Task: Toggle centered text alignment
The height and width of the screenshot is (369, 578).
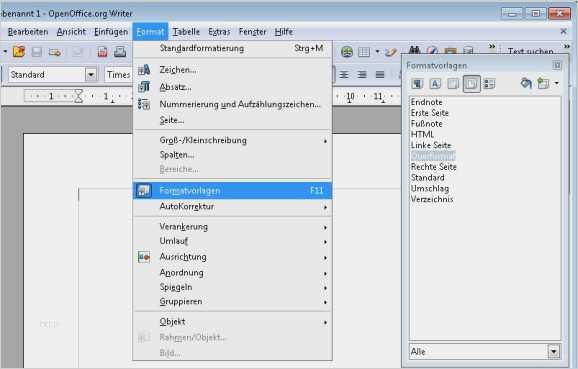Action: (344, 75)
